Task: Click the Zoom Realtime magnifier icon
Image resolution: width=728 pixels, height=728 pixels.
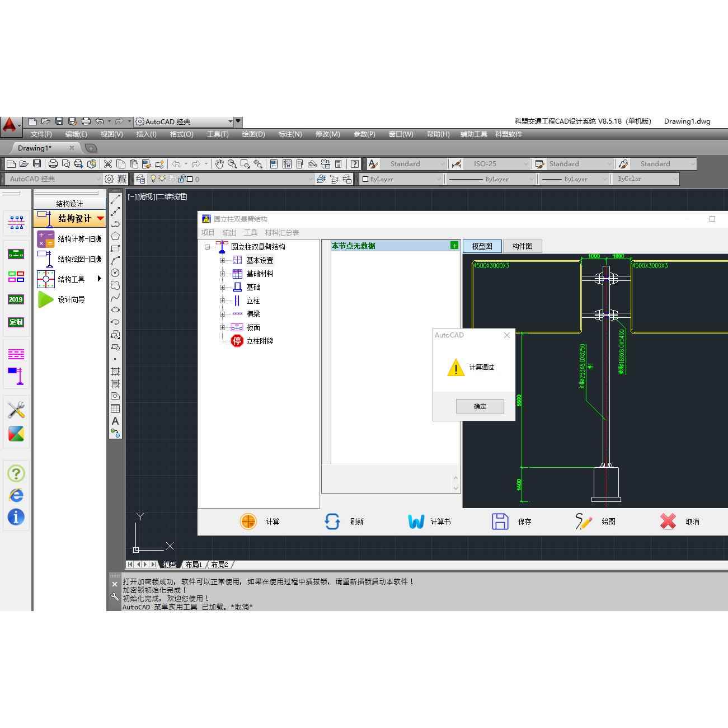Action: (232, 164)
